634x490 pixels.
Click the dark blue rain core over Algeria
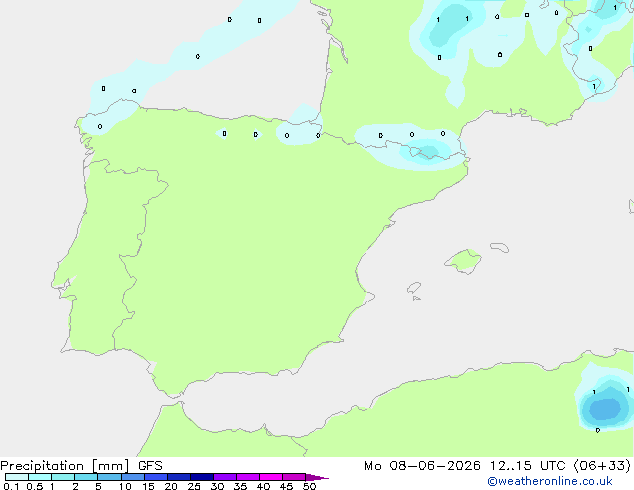(605, 409)
